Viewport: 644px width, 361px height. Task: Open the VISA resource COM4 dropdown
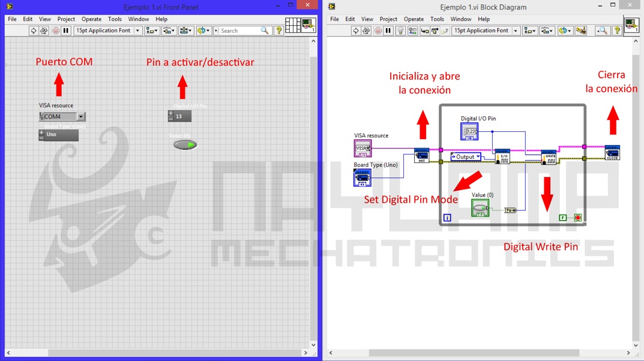coord(81,117)
